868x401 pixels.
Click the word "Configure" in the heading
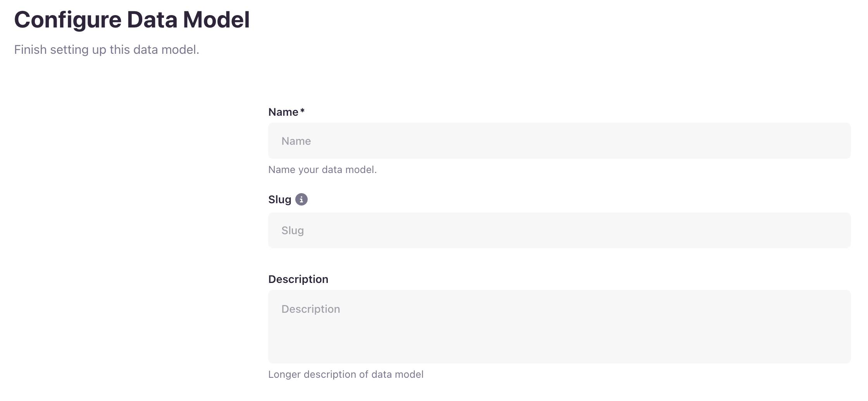click(68, 20)
